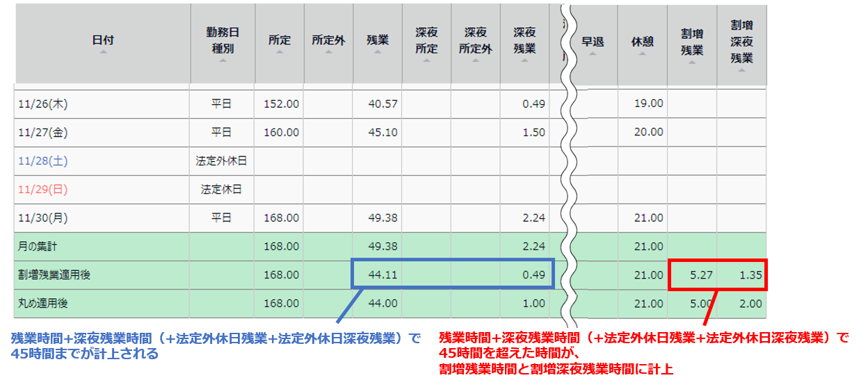Click the sort arrow under 休憩 header
Viewport: 868px width, 387px height.
643,52
